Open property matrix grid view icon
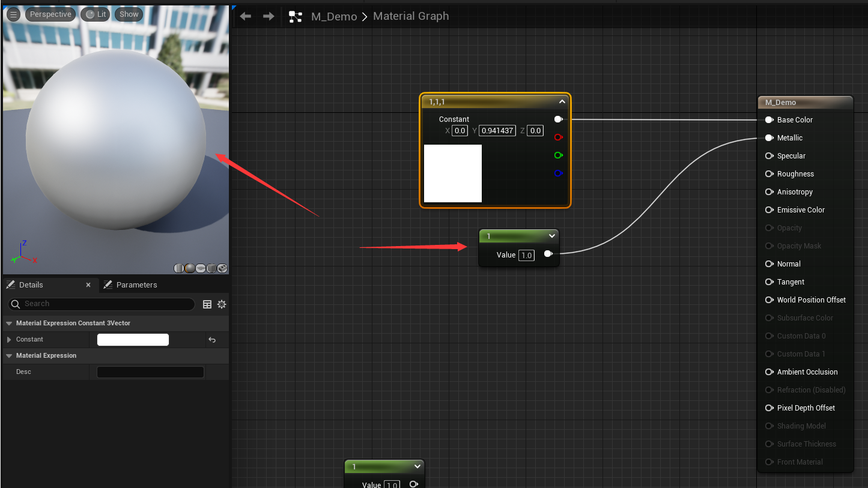This screenshot has width=868, height=488. click(x=207, y=304)
